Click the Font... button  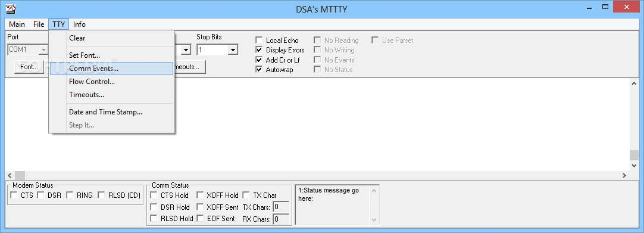(x=29, y=67)
